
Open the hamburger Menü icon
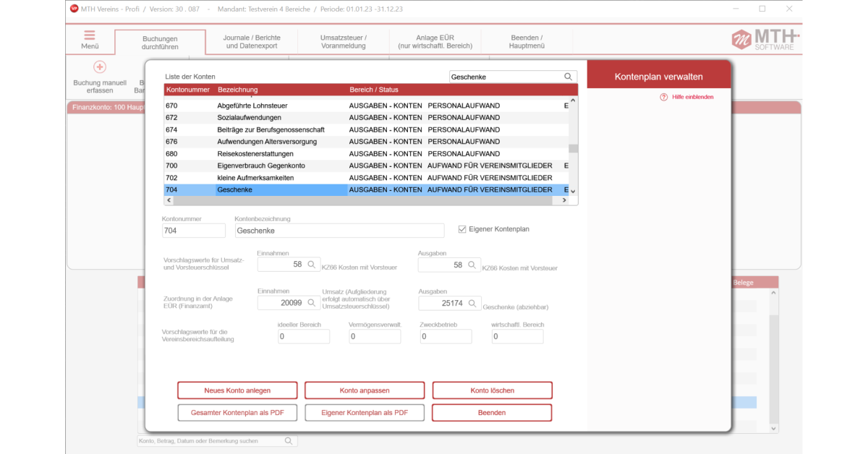[x=90, y=35]
